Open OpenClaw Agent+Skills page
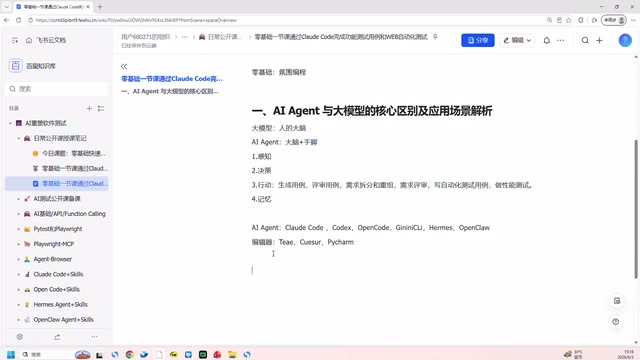The height and width of the screenshot is (360, 640). [63, 320]
